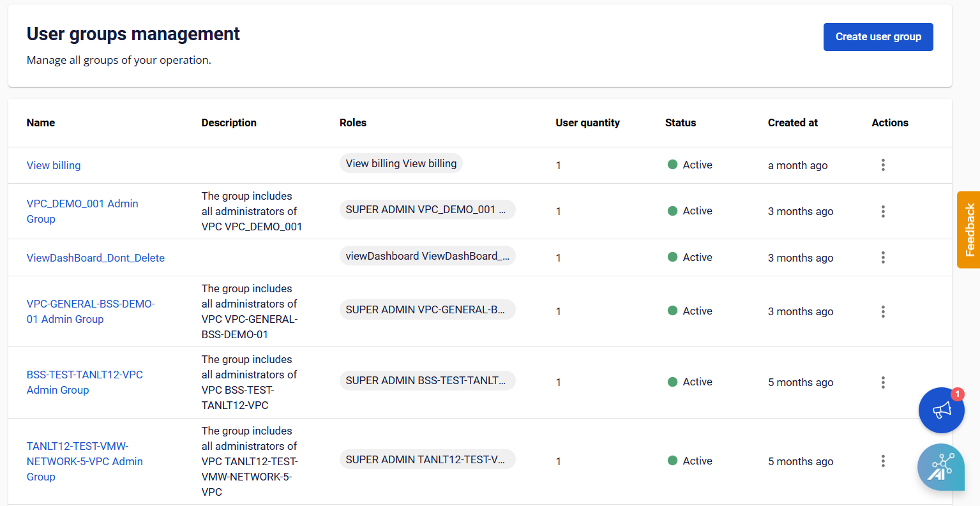
Task: Open actions menu for View billing group
Action: pos(883,165)
